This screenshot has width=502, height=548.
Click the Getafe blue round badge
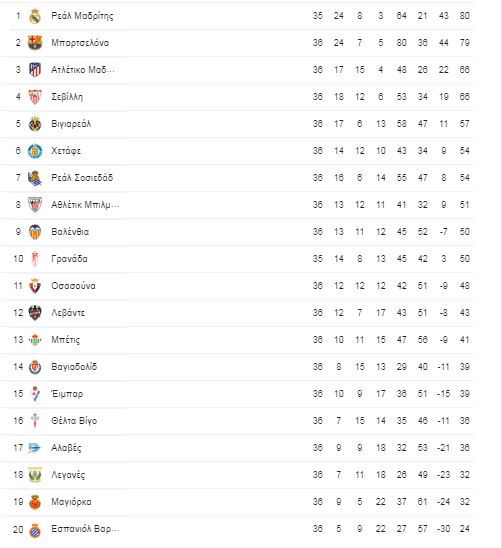[35, 151]
